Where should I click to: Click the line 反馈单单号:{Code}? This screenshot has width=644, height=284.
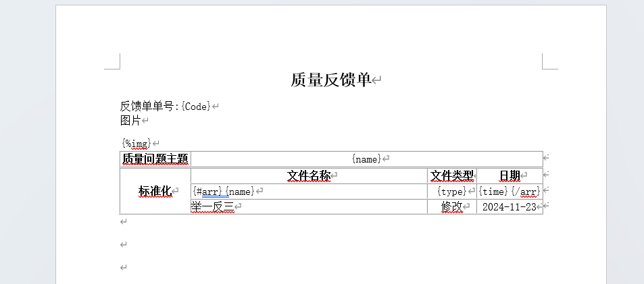point(165,107)
